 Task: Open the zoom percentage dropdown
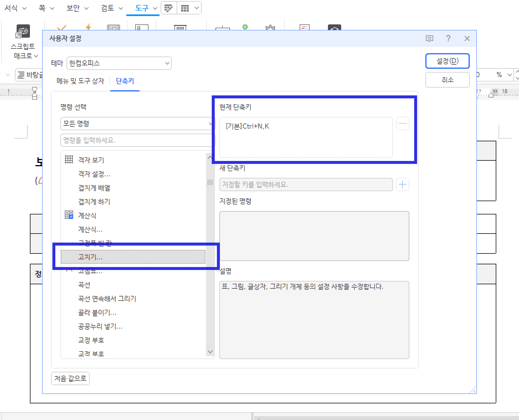click(x=510, y=75)
